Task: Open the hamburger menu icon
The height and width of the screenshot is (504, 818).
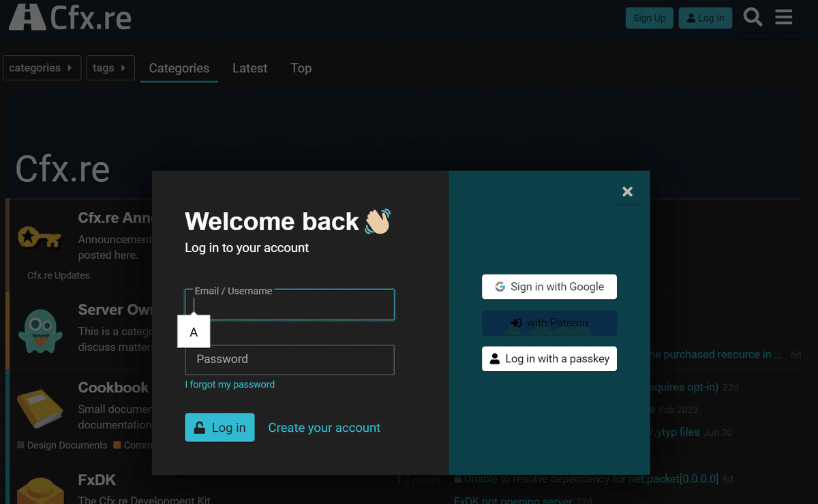Action: click(784, 18)
